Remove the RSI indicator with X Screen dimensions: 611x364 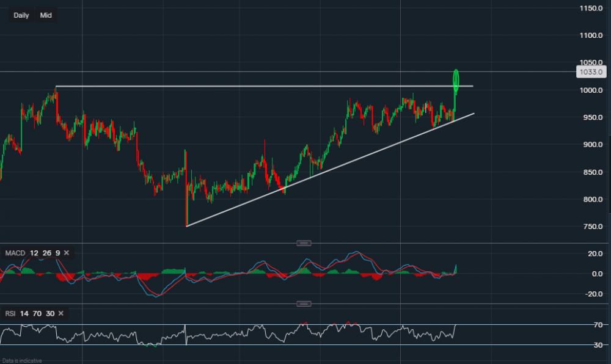[x=61, y=313]
